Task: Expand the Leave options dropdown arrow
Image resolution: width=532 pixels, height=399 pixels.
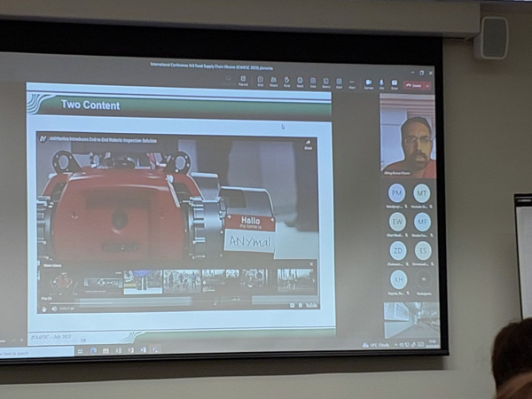Action: tap(427, 86)
